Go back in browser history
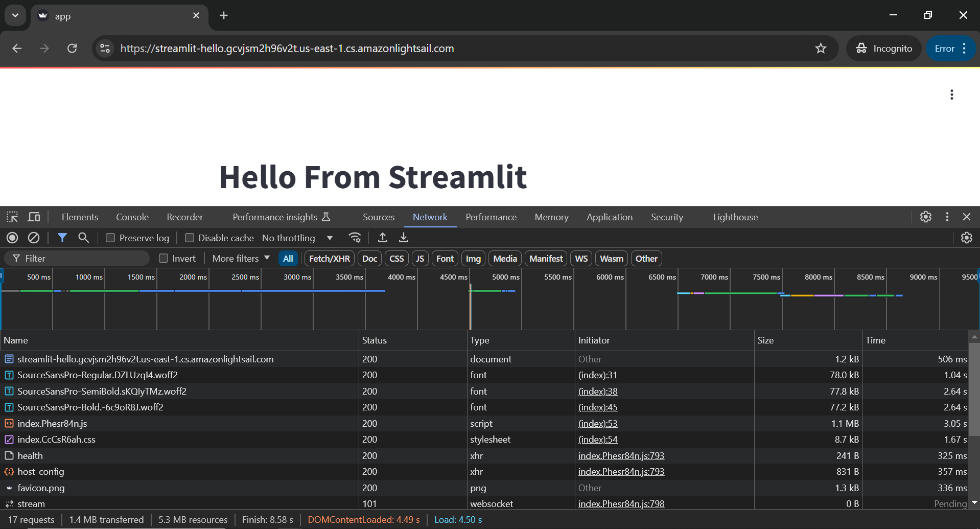Viewport: 980px width, 529px height. tap(17, 49)
